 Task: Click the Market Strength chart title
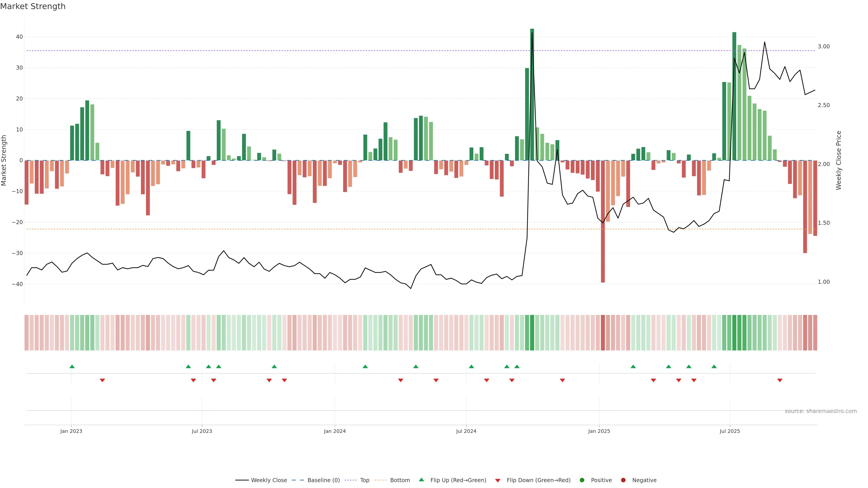(x=33, y=6)
